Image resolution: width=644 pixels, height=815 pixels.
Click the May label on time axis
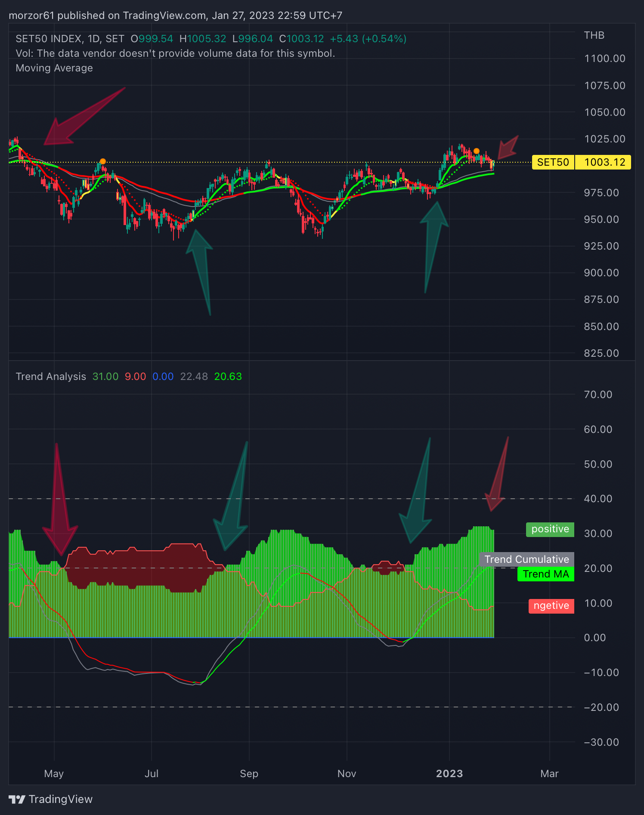click(54, 774)
